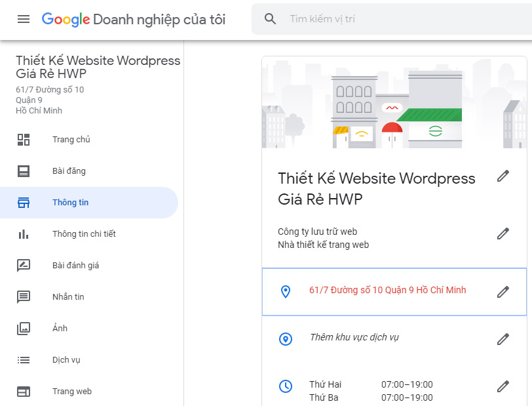532x406 pixels.
Task: Click the Ảnh photos icon
Action: click(24, 329)
